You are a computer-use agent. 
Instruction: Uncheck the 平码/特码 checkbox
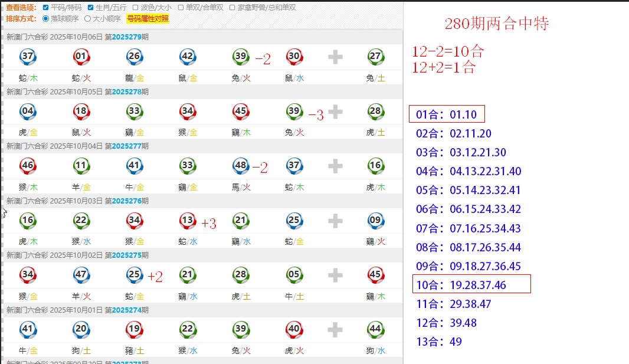pos(46,8)
